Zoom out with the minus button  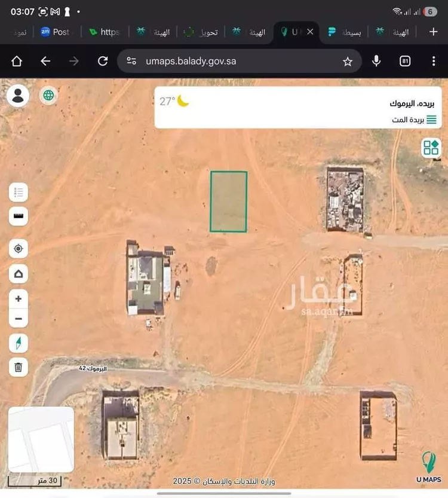click(x=18, y=319)
